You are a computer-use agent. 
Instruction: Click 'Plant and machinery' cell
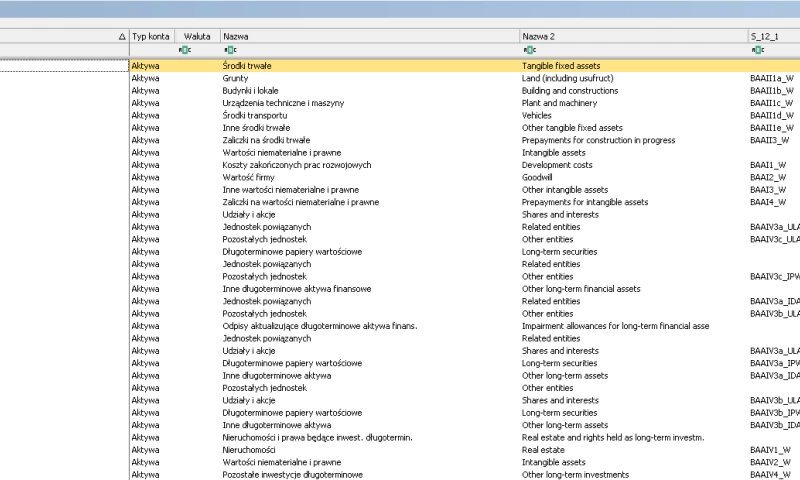coord(559,103)
